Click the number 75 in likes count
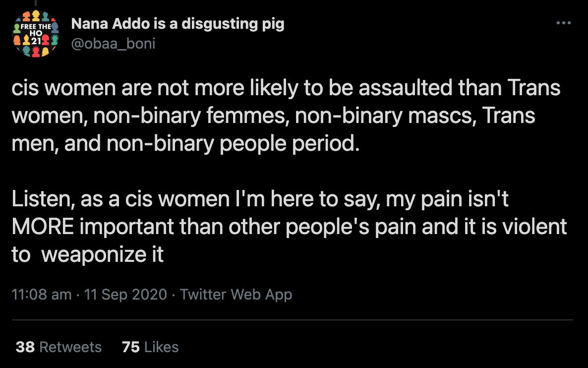The height and width of the screenshot is (368, 588). pos(130,347)
